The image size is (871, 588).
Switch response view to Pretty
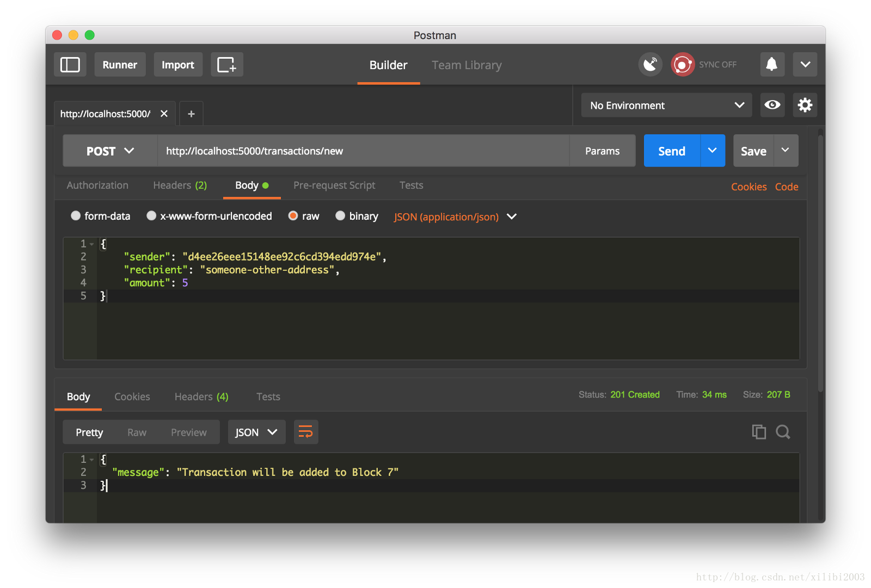[x=89, y=432]
